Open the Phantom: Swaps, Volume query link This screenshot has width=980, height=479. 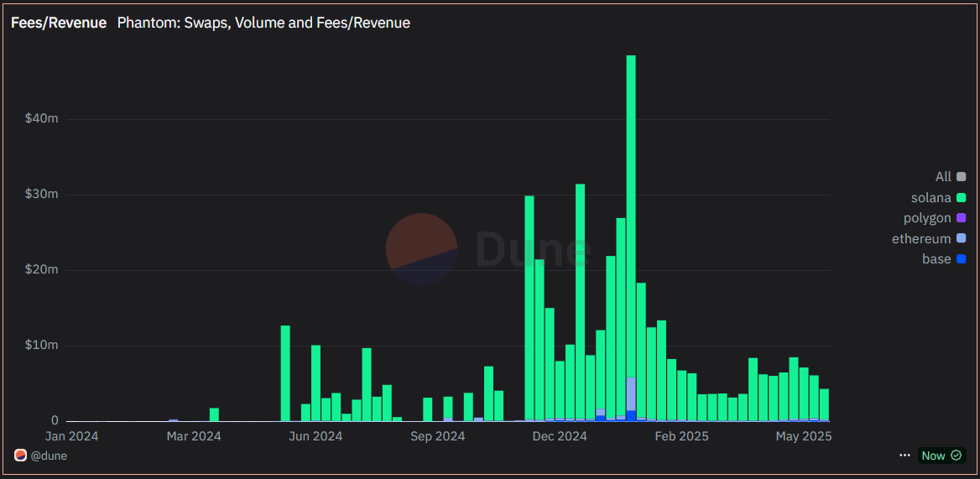click(263, 23)
